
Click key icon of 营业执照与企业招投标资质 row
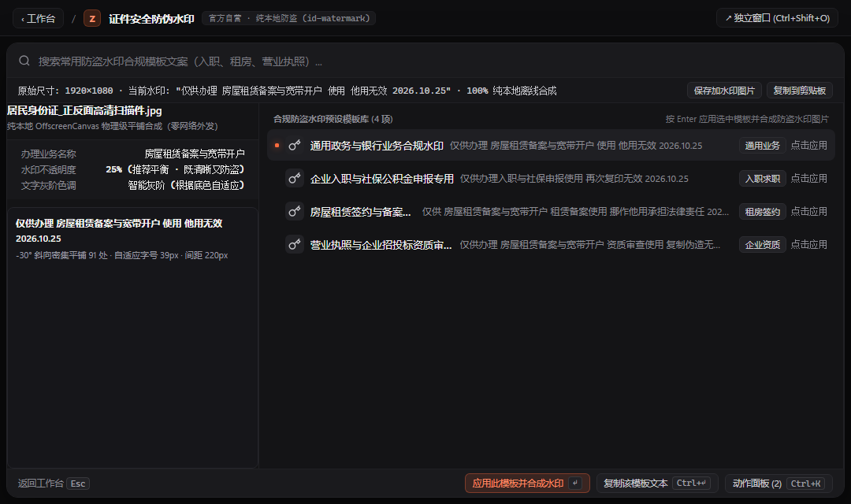pyautogui.click(x=294, y=245)
